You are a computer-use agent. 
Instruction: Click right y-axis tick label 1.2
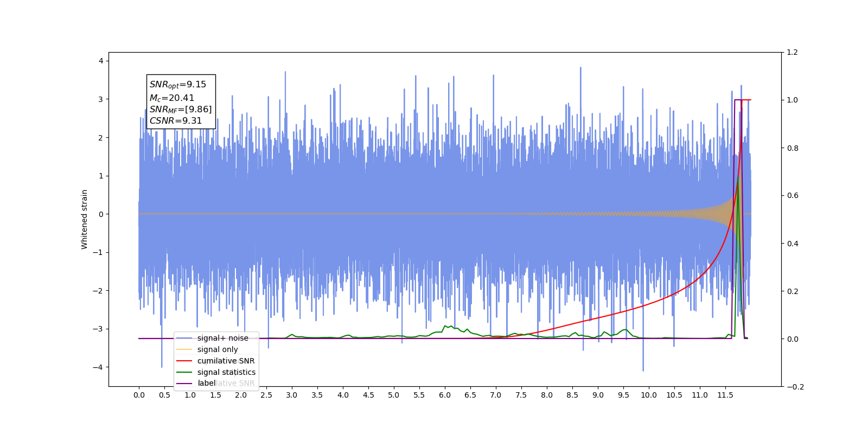[x=792, y=53]
